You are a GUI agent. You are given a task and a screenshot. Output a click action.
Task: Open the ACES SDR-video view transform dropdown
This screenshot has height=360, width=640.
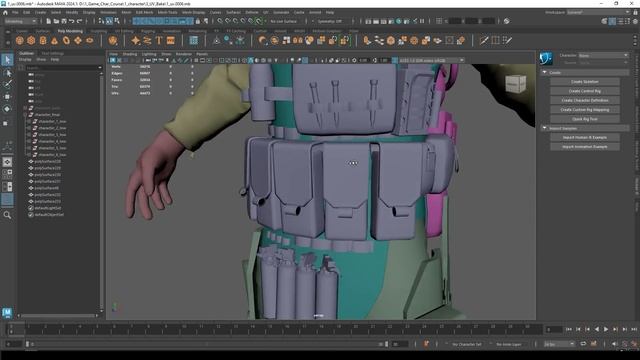(x=431, y=60)
